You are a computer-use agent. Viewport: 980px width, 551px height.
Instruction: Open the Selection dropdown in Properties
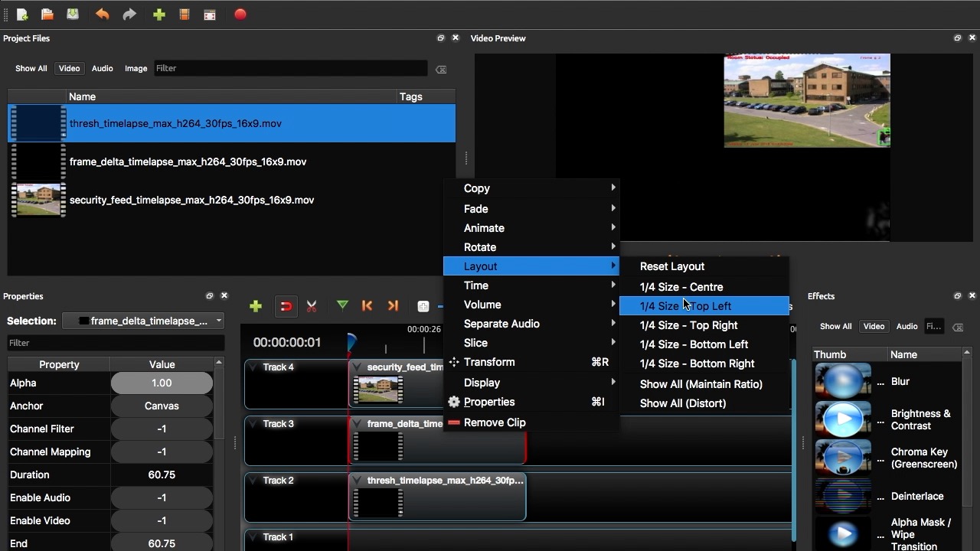point(218,321)
